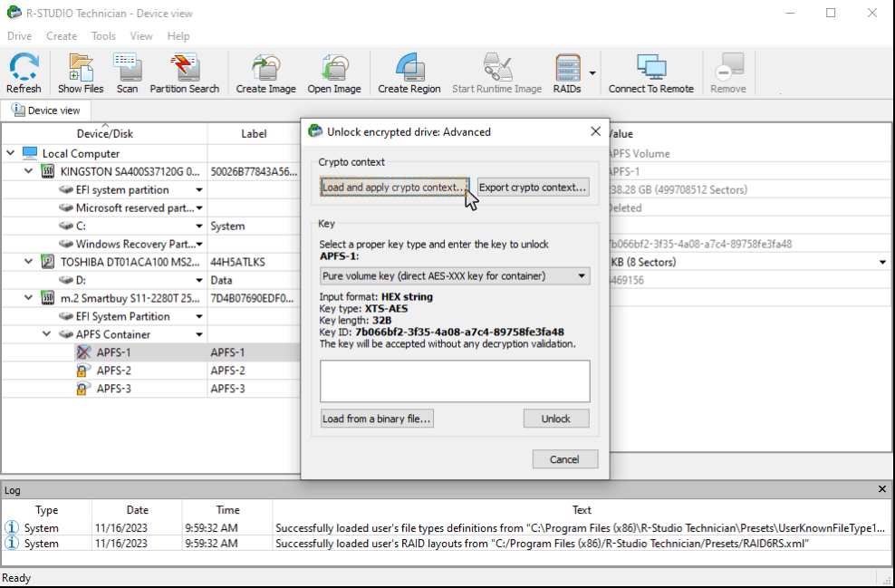Click the Open Image toolbar icon

click(334, 73)
